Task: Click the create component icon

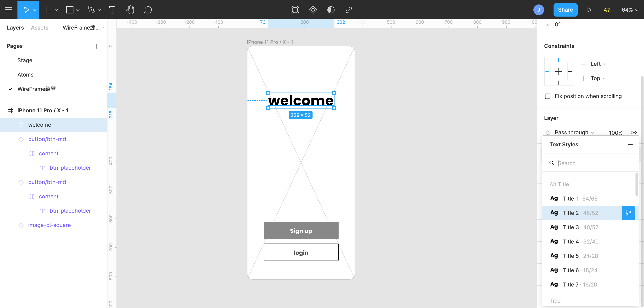Action: pyautogui.click(x=313, y=10)
